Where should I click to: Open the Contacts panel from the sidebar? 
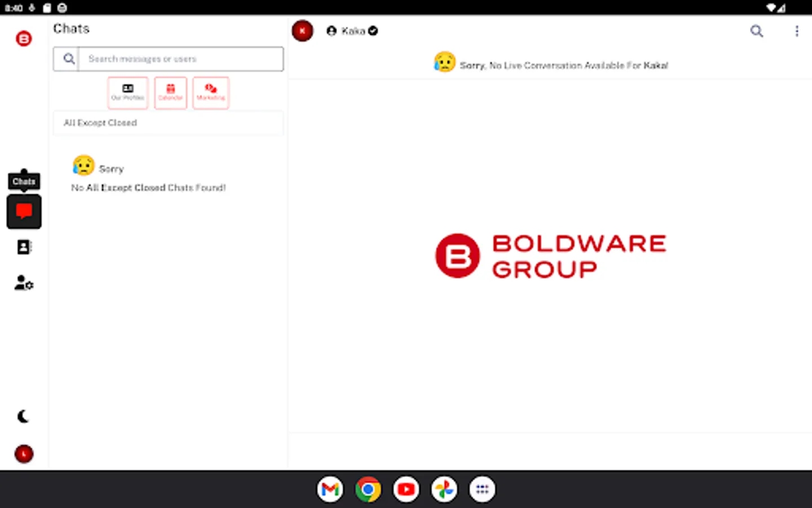pos(24,247)
